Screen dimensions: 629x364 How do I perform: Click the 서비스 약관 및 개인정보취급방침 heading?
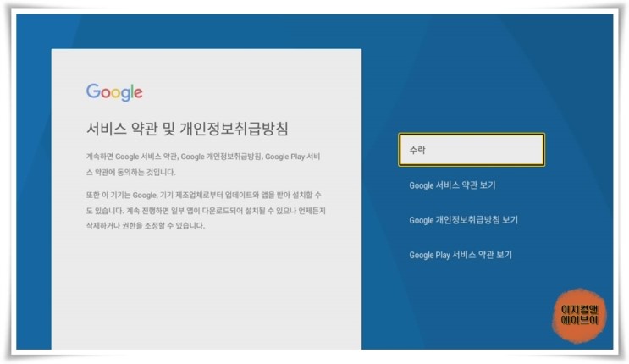(x=187, y=129)
